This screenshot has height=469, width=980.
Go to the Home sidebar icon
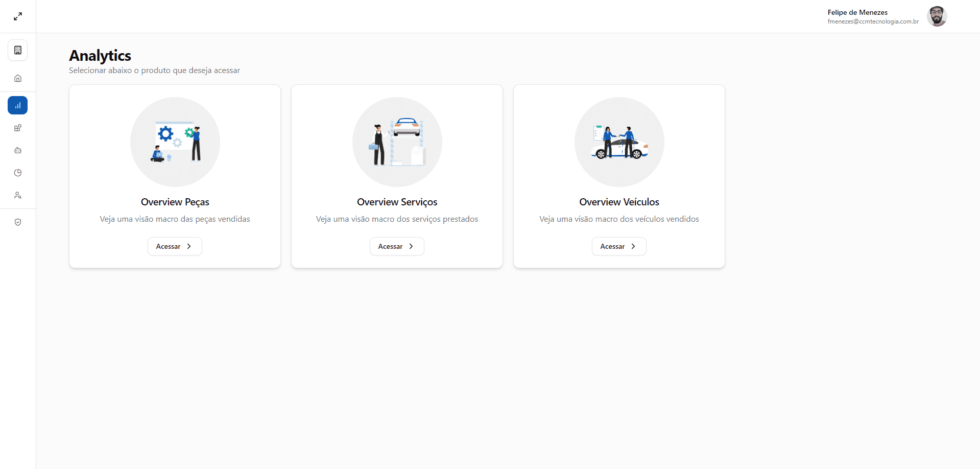click(18, 78)
